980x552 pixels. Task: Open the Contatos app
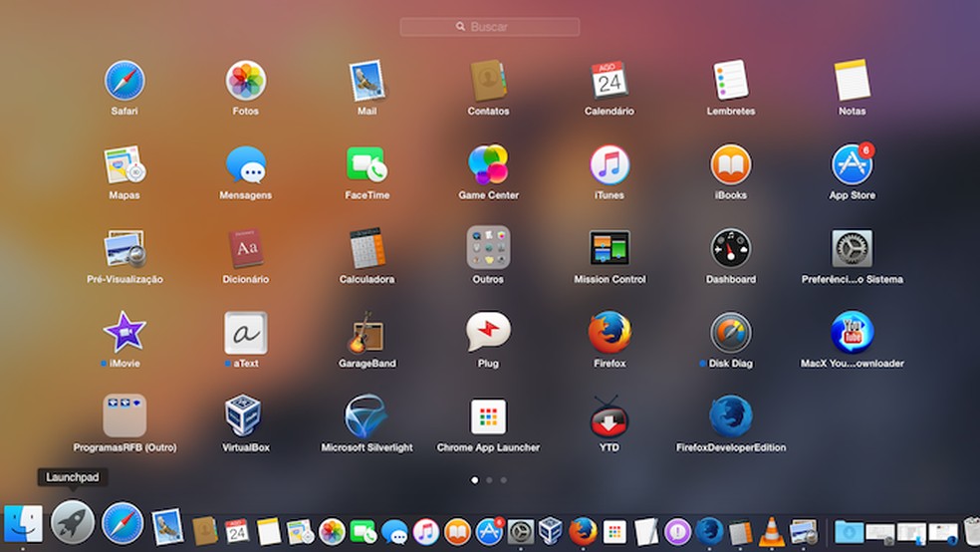pyautogui.click(x=488, y=81)
